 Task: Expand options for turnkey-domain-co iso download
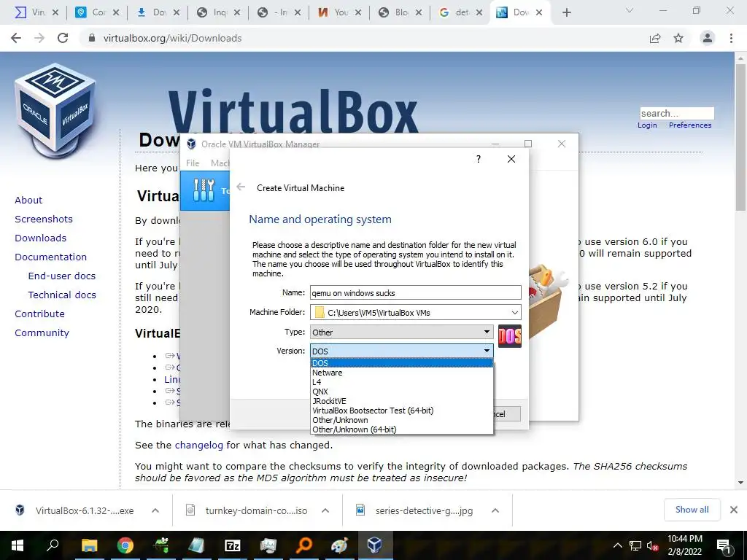(x=325, y=510)
